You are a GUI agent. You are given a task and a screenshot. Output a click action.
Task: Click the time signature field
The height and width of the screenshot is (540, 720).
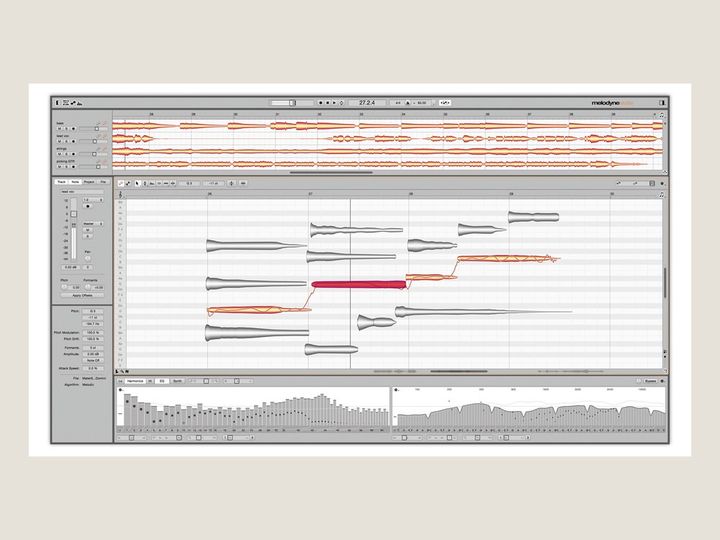(x=398, y=103)
